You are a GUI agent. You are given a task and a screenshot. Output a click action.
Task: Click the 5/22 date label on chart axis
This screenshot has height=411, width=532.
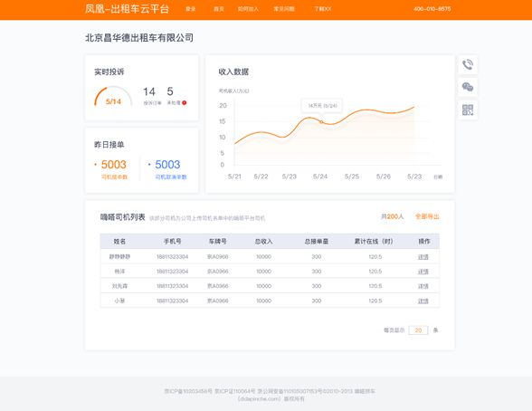point(261,177)
